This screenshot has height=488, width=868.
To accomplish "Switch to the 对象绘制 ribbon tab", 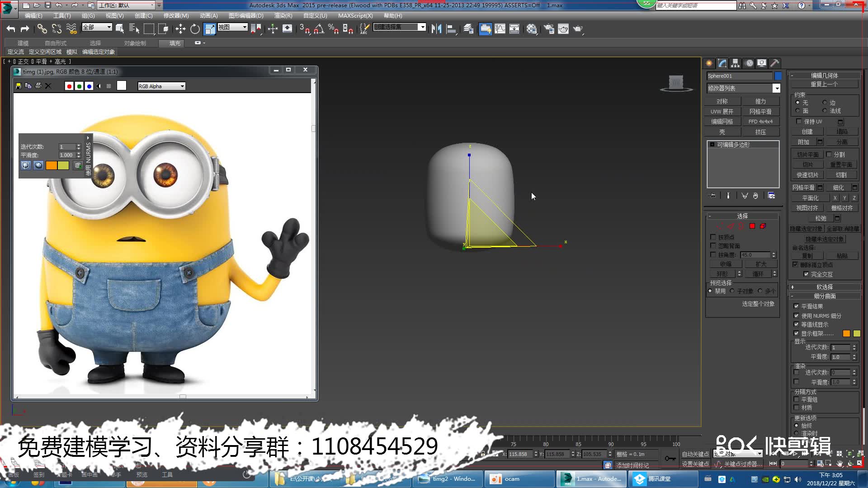I will tap(135, 43).
